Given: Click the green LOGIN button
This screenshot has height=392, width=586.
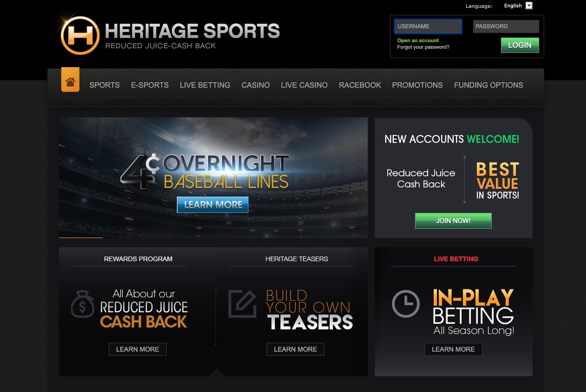Looking at the screenshot, I should coord(520,45).
